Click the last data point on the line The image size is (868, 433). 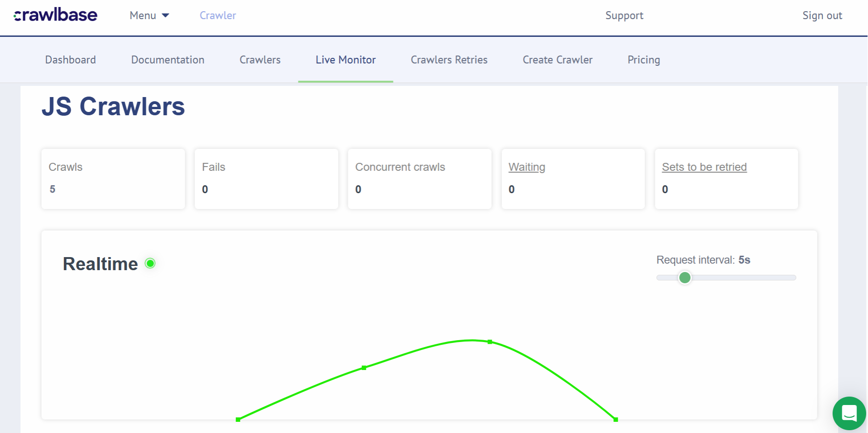point(616,419)
